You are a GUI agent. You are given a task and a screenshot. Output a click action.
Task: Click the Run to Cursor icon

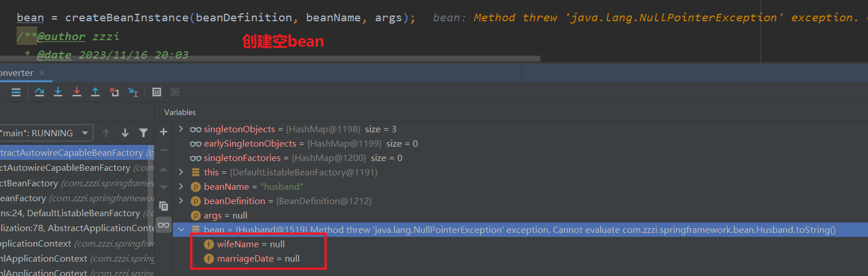click(x=133, y=92)
